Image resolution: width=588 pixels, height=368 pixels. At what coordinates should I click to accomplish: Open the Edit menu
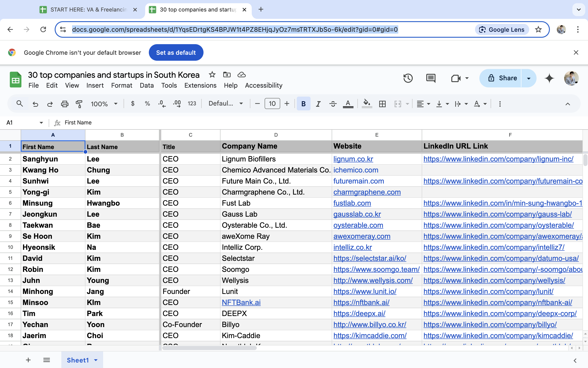point(52,85)
